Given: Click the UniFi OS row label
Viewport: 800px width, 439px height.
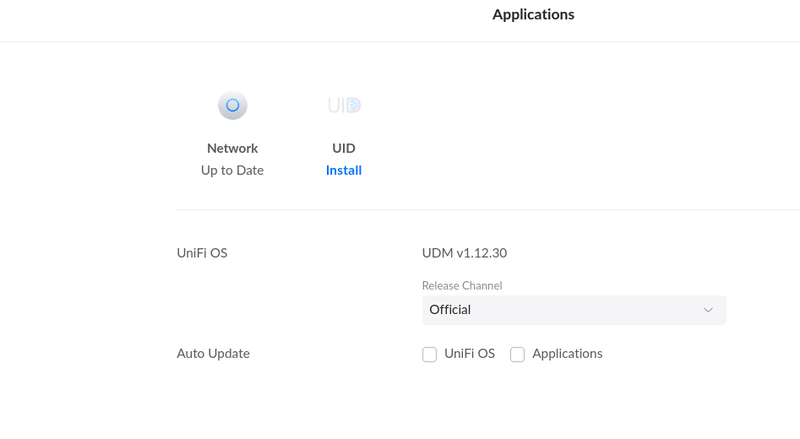Looking at the screenshot, I should [x=202, y=253].
